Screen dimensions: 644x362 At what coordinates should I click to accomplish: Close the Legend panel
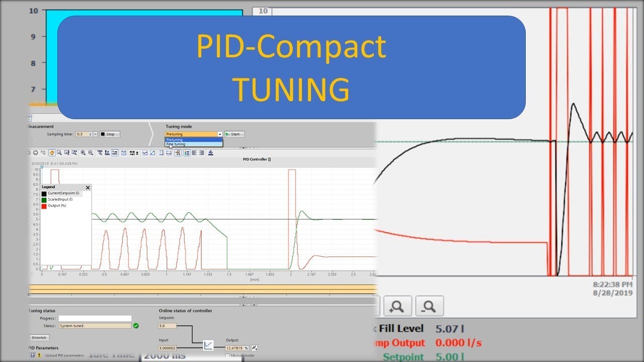coord(88,188)
